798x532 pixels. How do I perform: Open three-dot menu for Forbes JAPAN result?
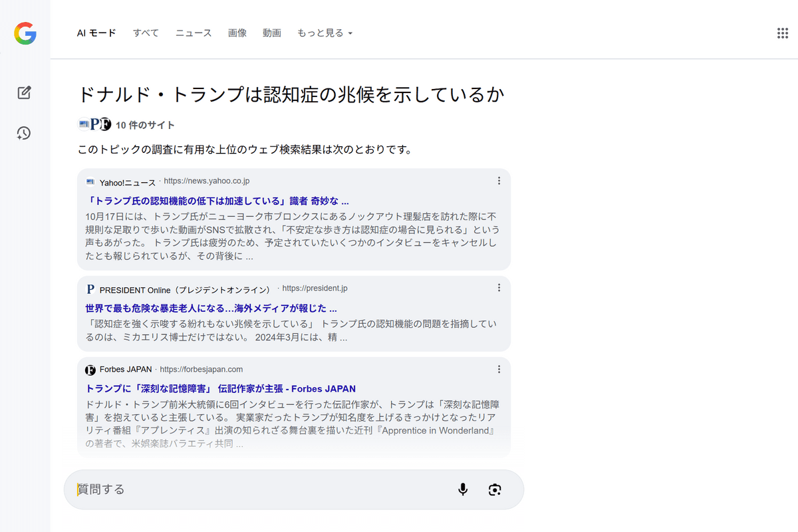click(x=499, y=369)
